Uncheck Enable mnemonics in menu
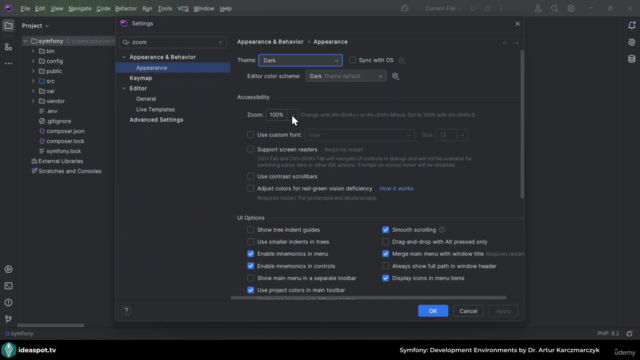 (x=251, y=254)
